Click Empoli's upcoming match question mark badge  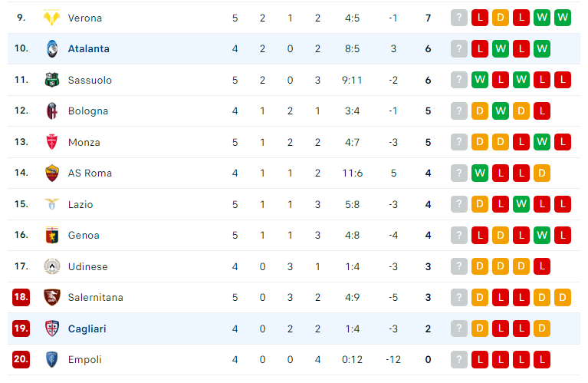[459, 359]
